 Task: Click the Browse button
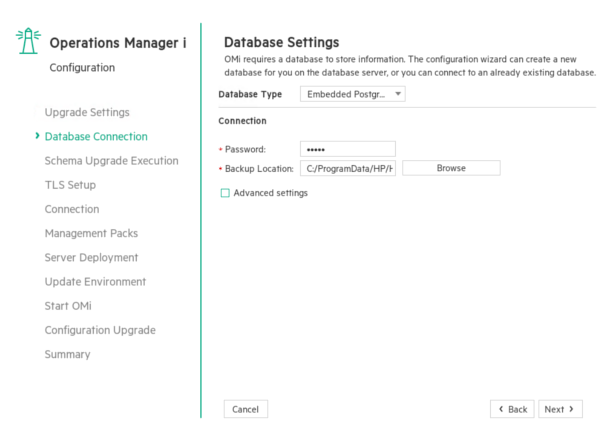click(451, 168)
